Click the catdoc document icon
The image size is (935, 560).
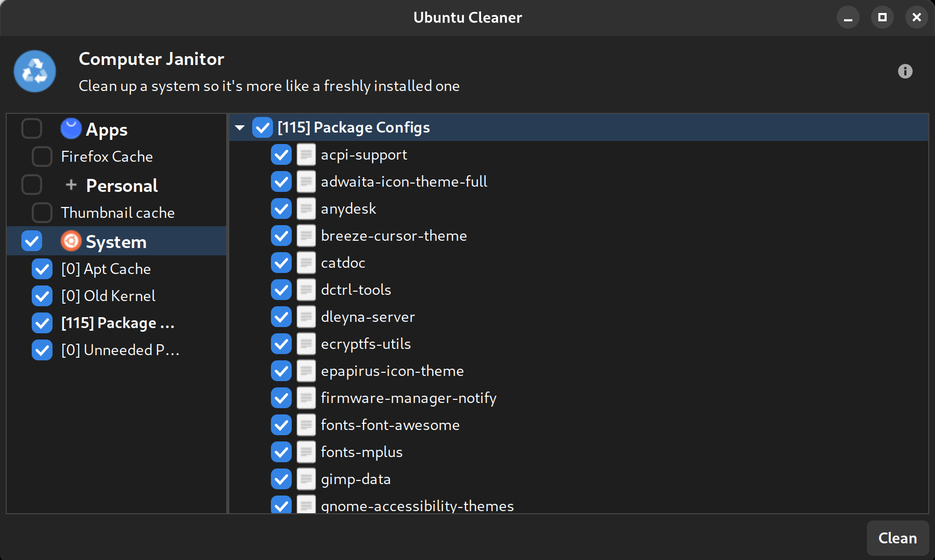(306, 263)
